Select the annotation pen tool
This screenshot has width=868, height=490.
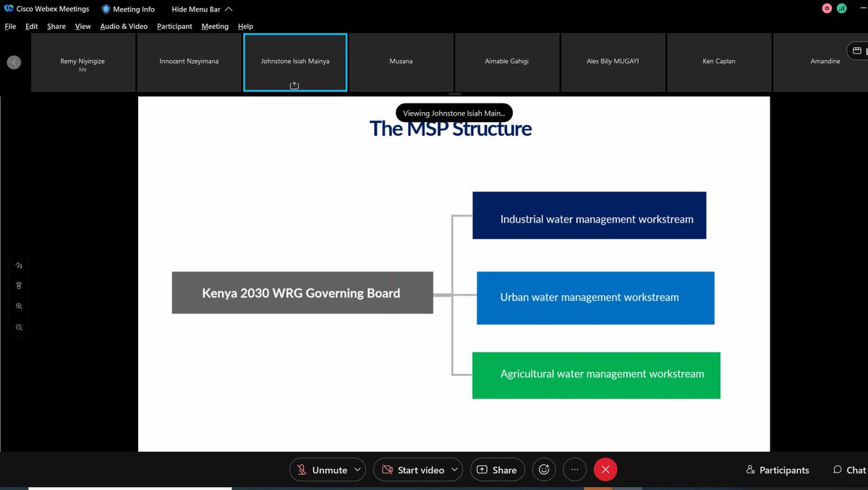(19, 265)
